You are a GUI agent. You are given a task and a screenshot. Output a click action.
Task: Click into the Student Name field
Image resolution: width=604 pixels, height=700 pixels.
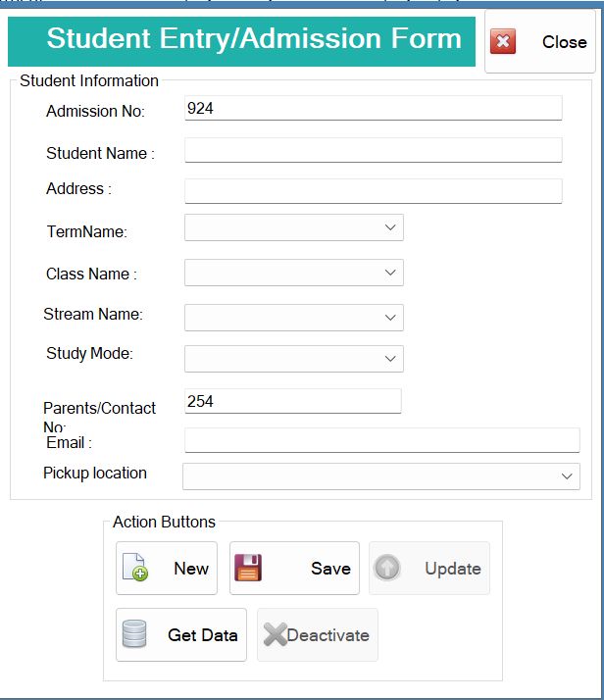[x=374, y=150]
